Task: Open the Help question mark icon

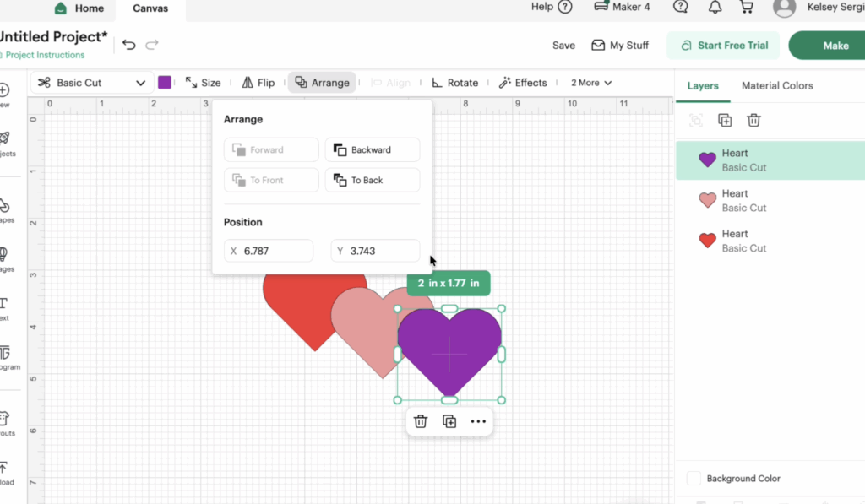Action: (x=565, y=7)
